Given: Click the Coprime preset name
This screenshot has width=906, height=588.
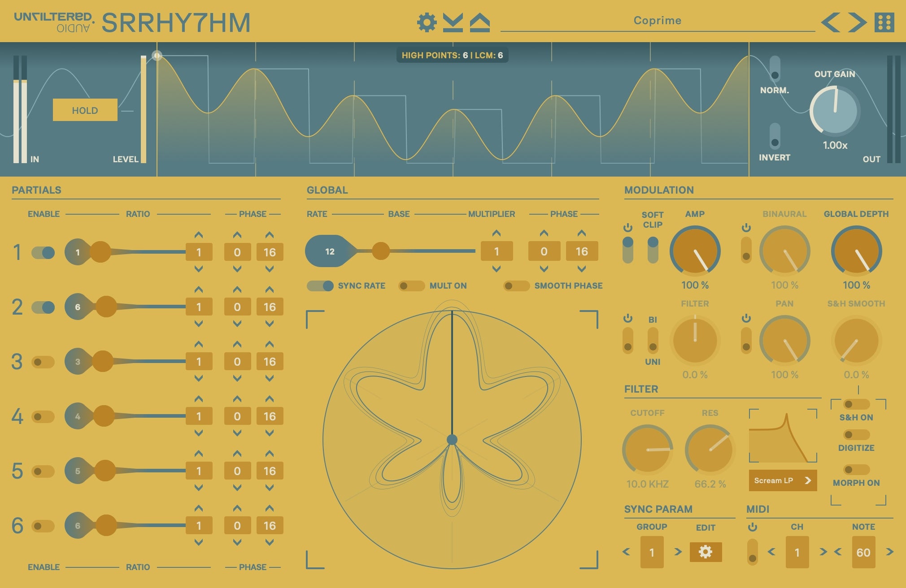Looking at the screenshot, I should (x=658, y=21).
